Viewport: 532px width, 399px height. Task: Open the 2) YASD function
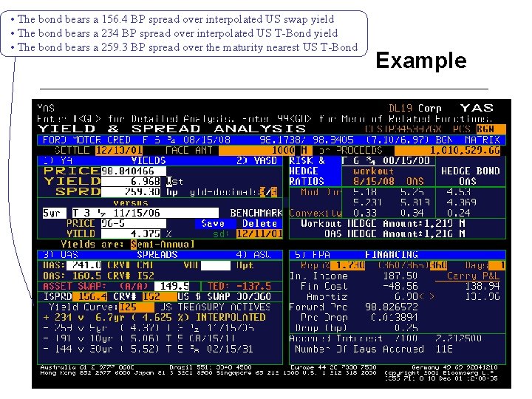tap(256, 160)
